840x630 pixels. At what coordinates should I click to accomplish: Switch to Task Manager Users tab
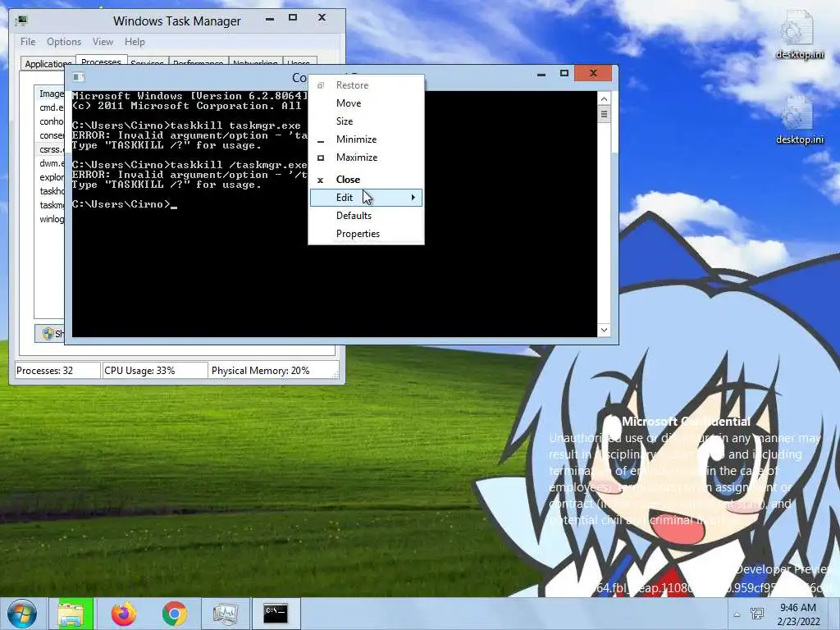(299, 62)
